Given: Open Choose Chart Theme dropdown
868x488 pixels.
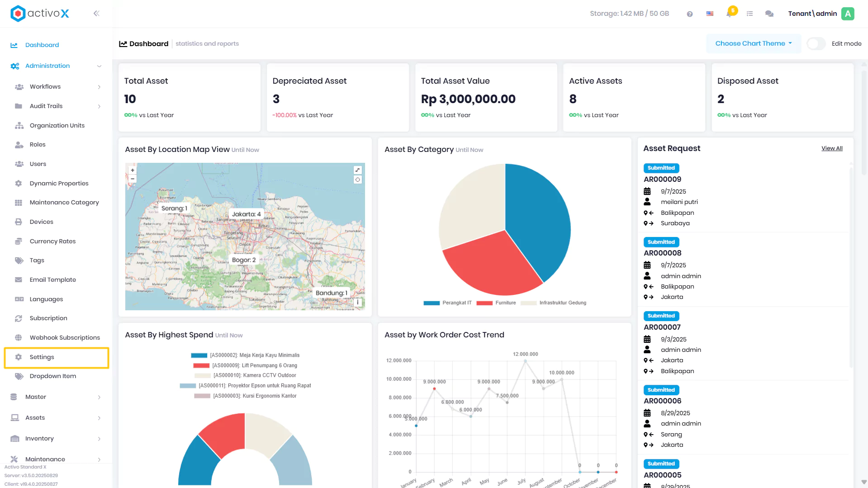Looking at the screenshot, I should pyautogui.click(x=754, y=43).
